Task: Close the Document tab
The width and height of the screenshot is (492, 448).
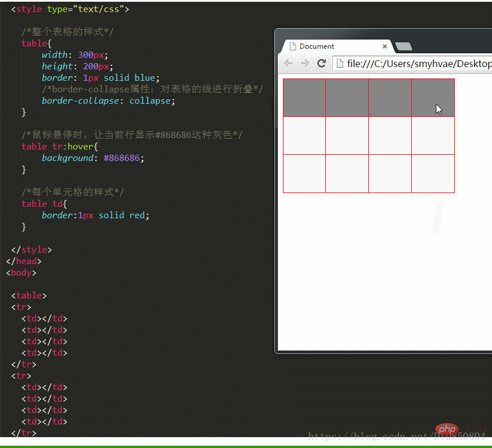Action: (x=385, y=46)
